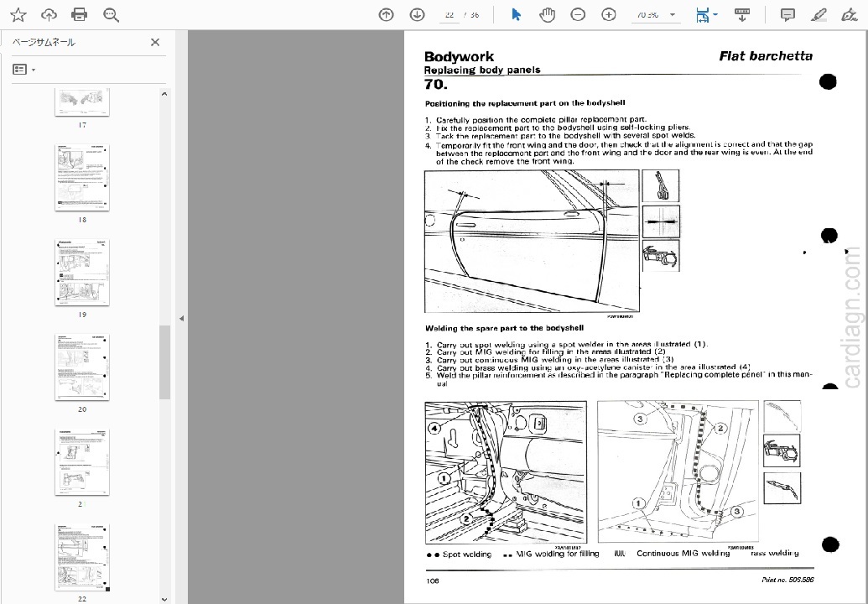Click the ページサムネール panel title
868x604 pixels.
point(44,42)
